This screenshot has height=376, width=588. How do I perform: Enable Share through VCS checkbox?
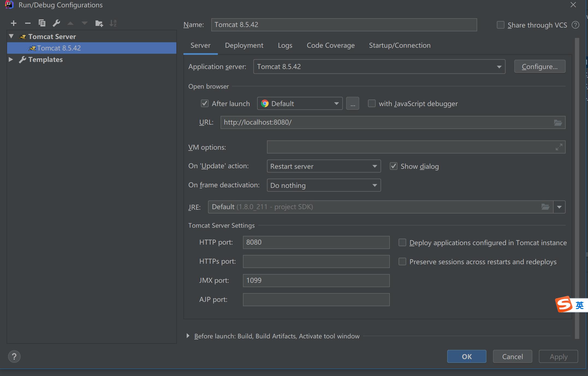500,25
